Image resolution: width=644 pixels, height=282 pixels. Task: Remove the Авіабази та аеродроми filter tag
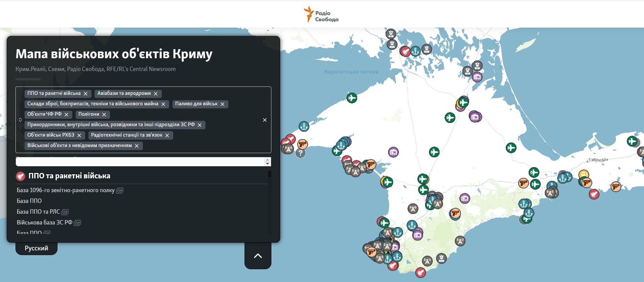156,94
